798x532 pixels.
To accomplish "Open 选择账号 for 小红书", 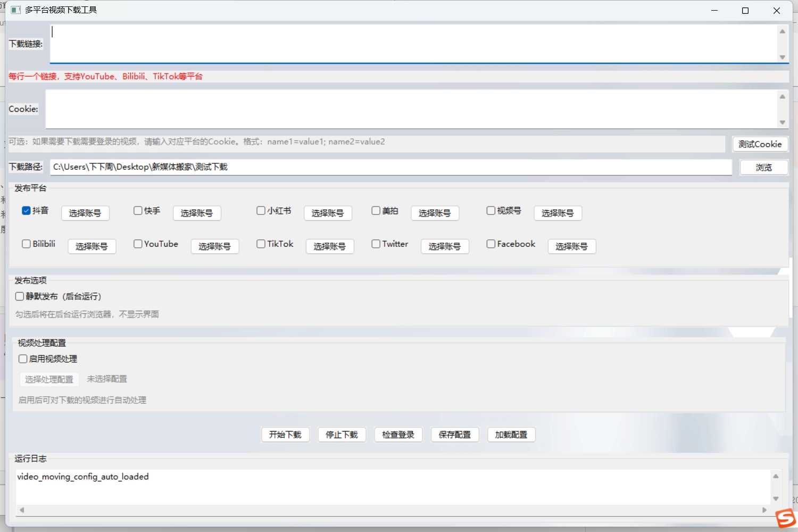I will pos(328,213).
